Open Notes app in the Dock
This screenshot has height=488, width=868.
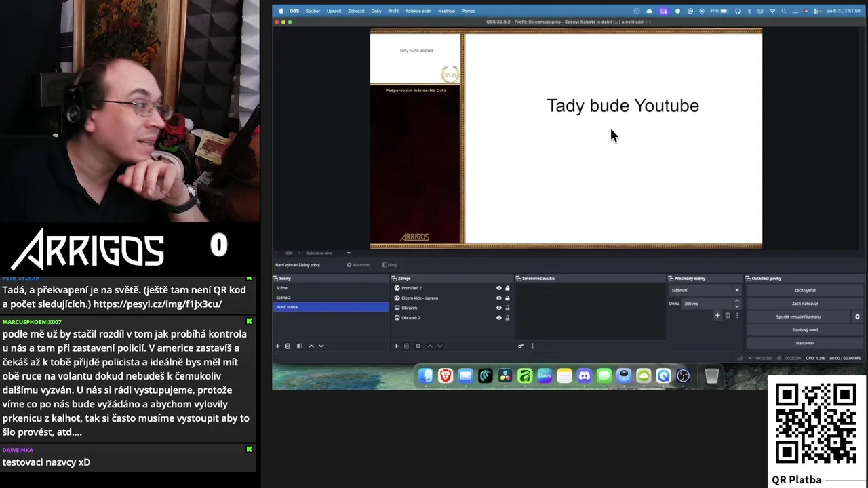pyautogui.click(x=564, y=375)
